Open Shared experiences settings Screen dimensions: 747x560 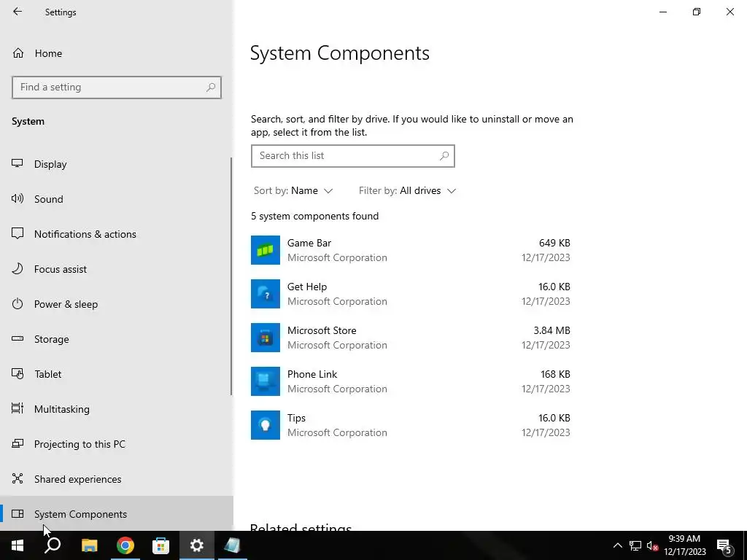pyautogui.click(x=117, y=479)
